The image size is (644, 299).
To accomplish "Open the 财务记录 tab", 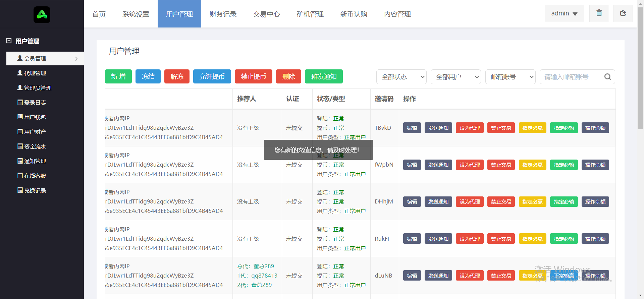I will 223,14.
